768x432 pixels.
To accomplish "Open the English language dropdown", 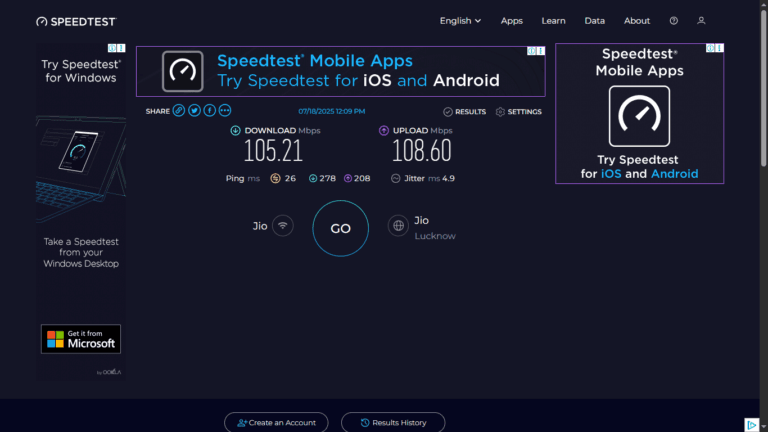I will 460,21.
